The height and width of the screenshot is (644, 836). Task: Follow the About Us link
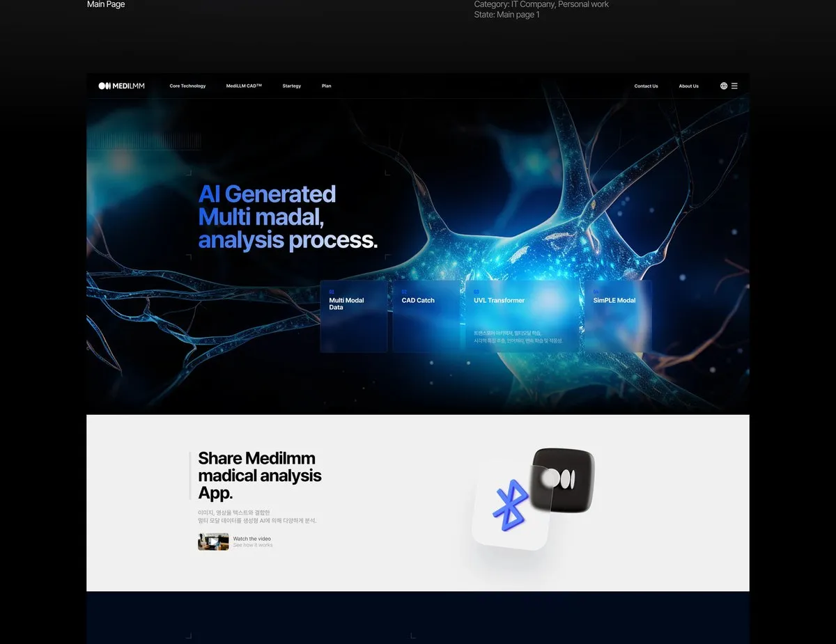pos(688,86)
